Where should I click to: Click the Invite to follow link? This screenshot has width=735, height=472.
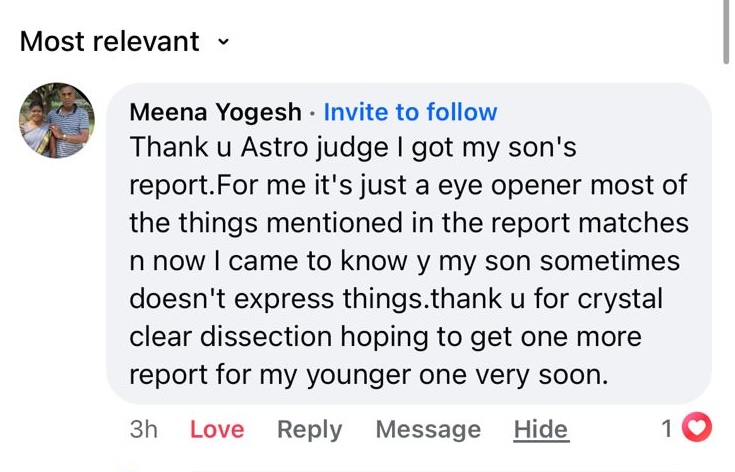pyautogui.click(x=410, y=112)
